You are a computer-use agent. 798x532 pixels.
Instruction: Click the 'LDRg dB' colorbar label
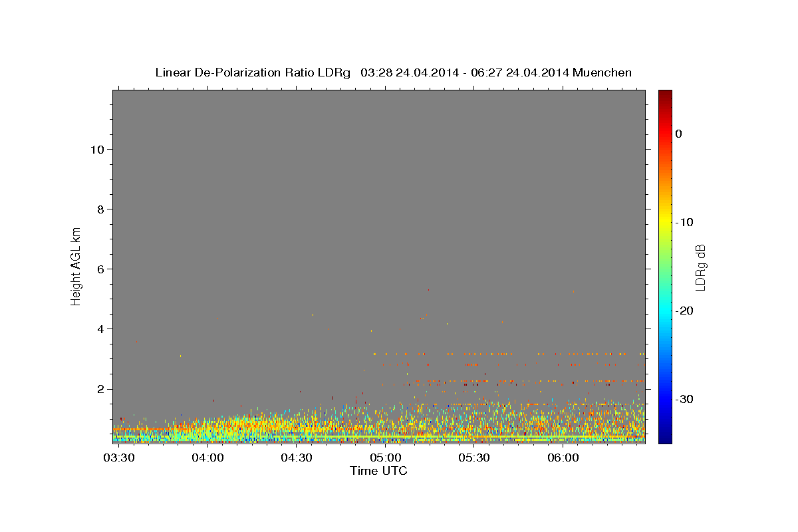(x=700, y=267)
